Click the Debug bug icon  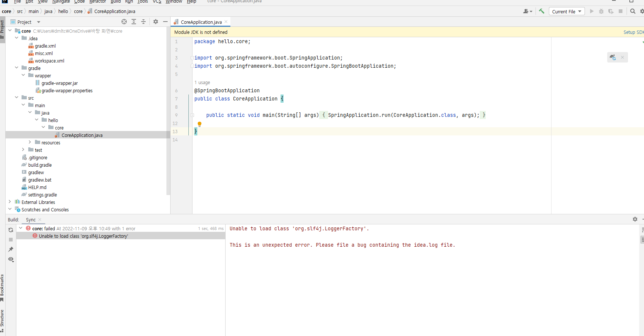tap(601, 12)
